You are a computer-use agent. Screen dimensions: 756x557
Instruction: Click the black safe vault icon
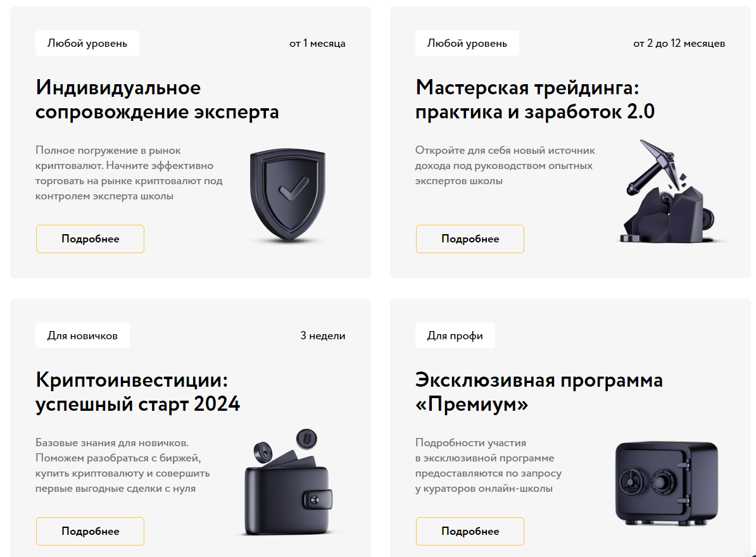click(x=667, y=484)
